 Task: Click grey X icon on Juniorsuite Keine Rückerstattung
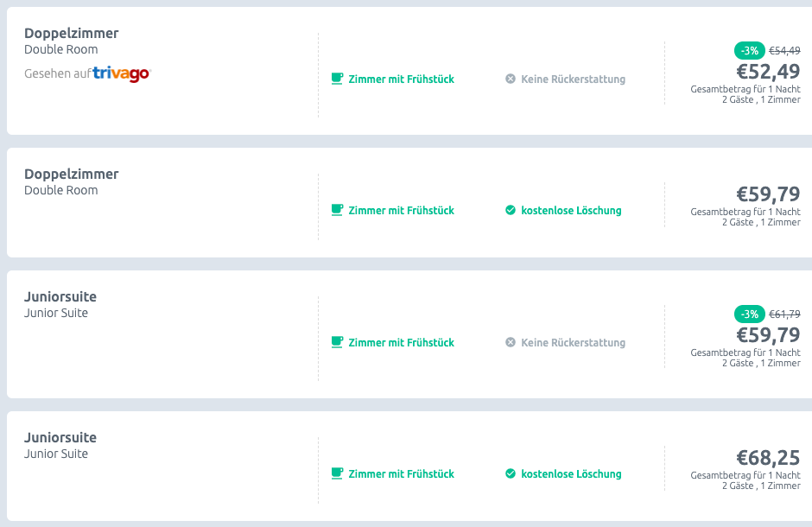[x=511, y=342]
